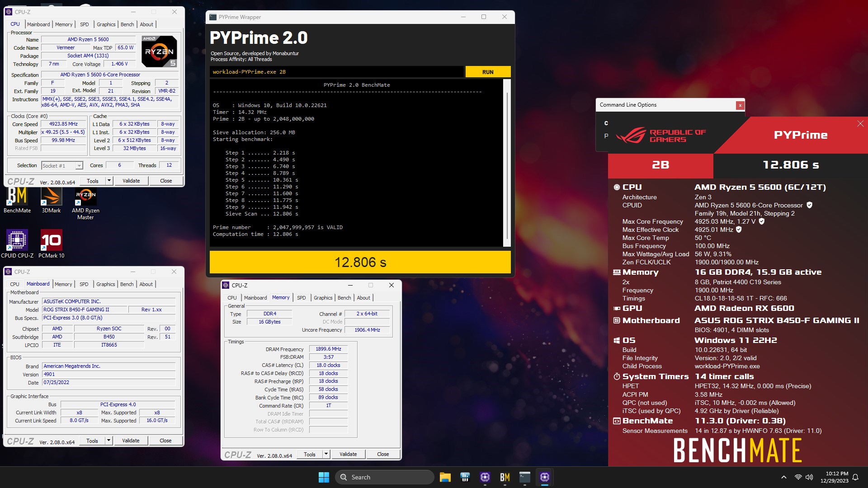Click the 2B benchmark label in BenchMate
Screen dimensions: 868x488
660,165
